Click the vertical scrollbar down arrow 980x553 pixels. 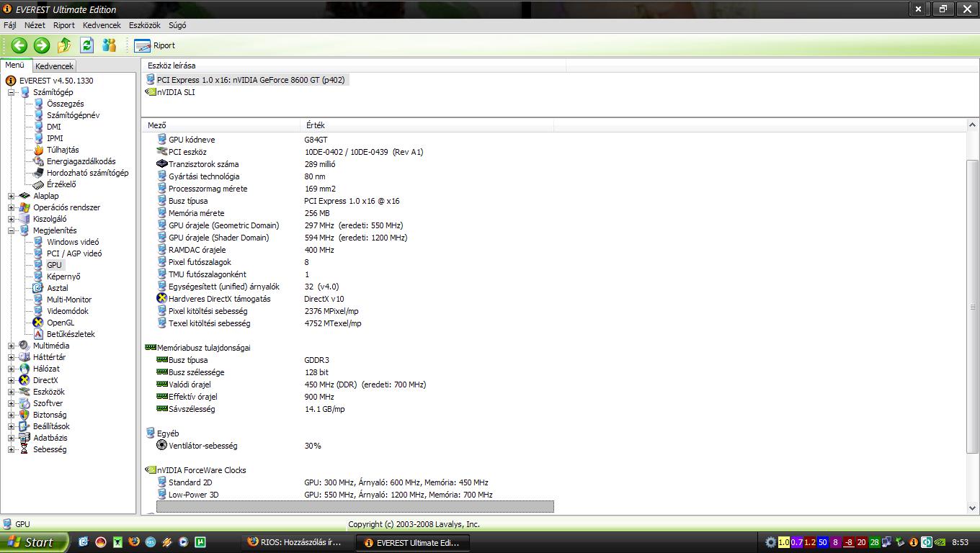(x=973, y=508)
